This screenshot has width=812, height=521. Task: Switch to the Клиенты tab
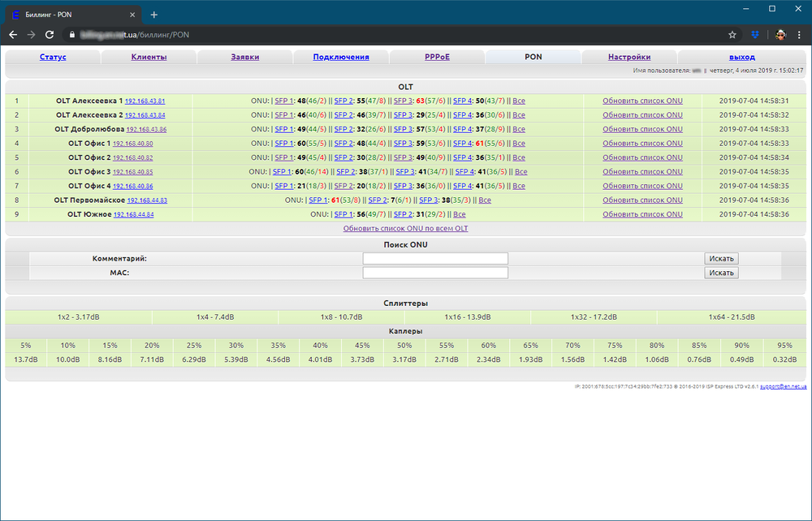149,57
